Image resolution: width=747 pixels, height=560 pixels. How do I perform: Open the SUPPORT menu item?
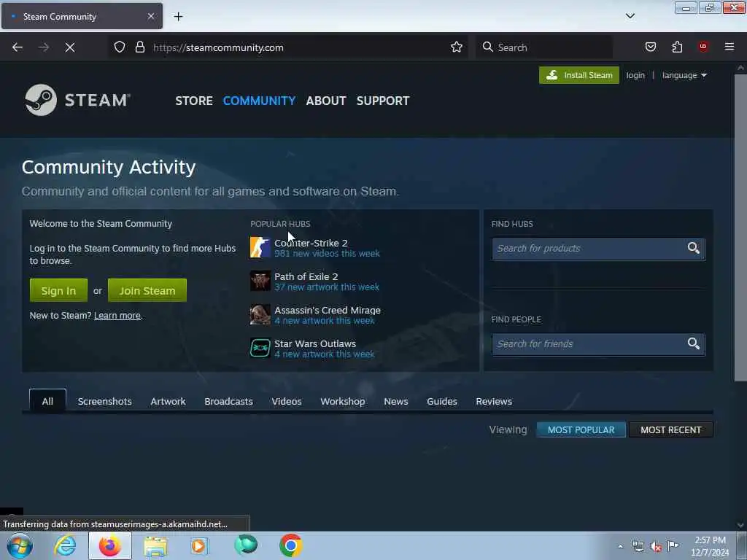tap(383, 101)
